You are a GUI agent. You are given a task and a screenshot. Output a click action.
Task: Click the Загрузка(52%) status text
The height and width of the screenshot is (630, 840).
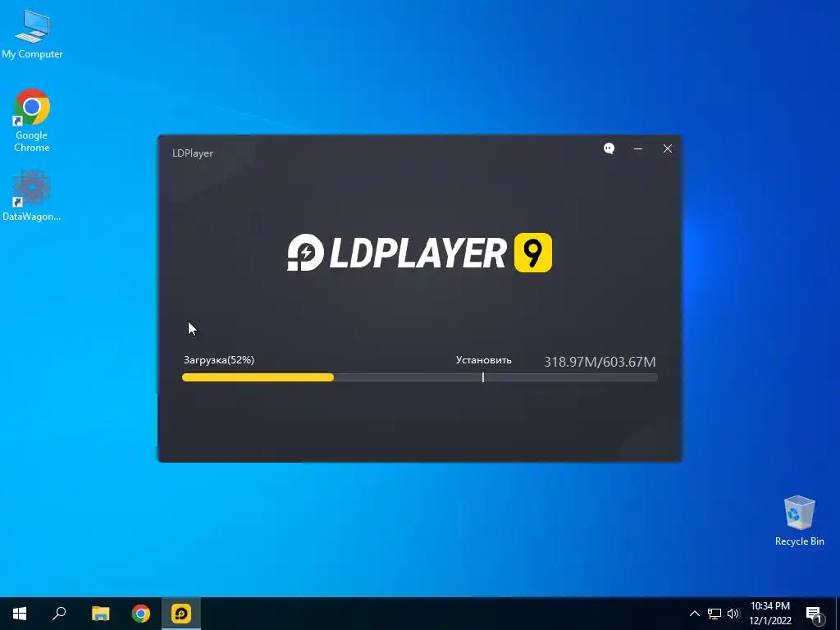(218, 360)
